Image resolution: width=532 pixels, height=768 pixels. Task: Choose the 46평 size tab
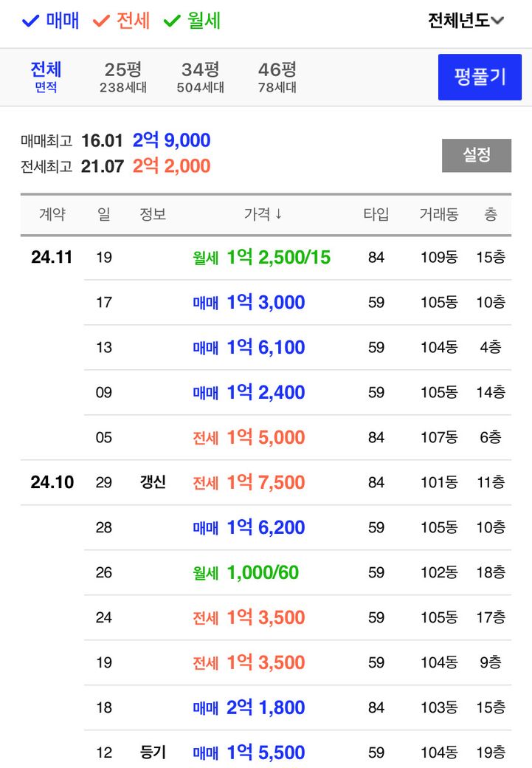point(277,77)
